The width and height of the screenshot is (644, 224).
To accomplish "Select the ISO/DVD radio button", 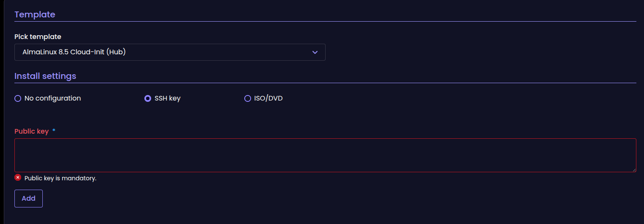I will (x=248, y=98).
